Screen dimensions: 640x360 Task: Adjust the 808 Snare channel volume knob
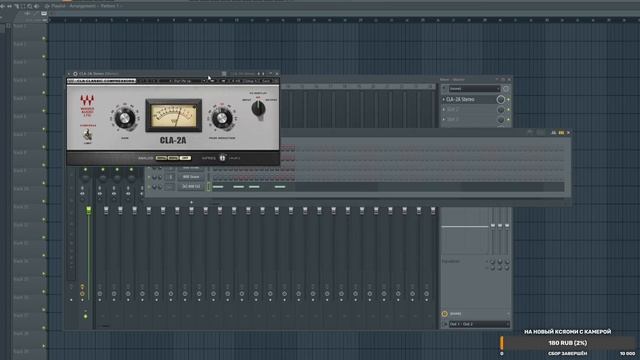click(x=160, y=177)
